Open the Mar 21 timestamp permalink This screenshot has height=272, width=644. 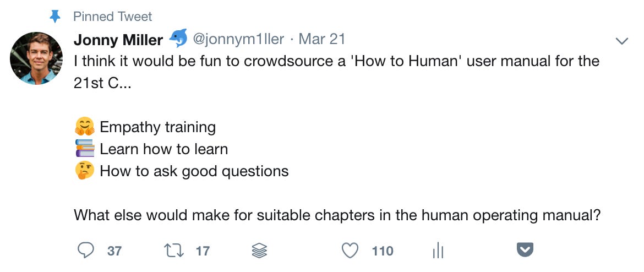point(322,39)
